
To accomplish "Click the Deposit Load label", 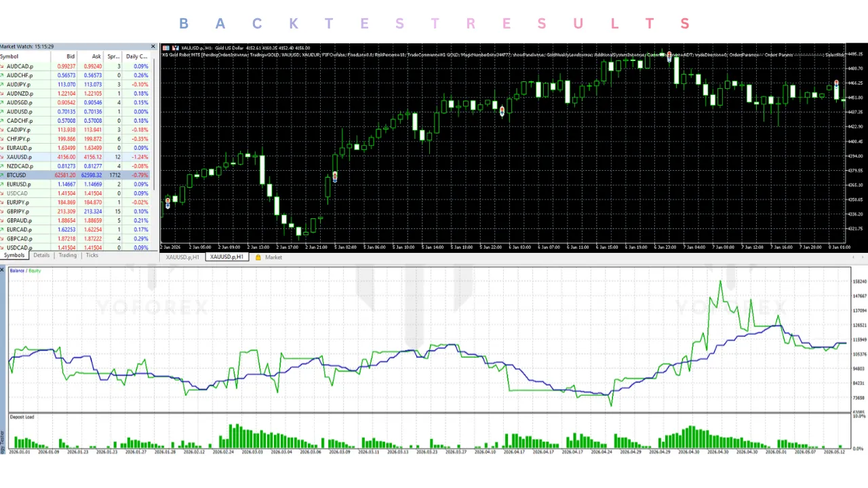I will 22,417.
